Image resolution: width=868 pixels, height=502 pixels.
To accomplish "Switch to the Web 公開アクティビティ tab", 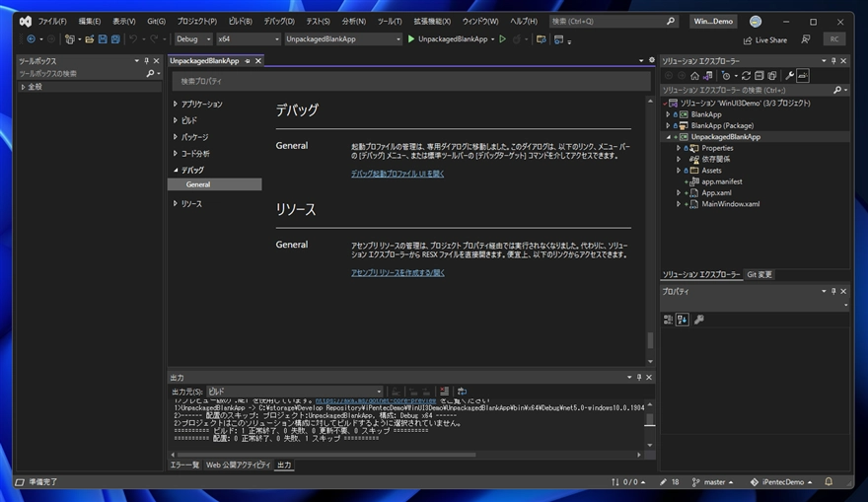I will pos(238,465).
